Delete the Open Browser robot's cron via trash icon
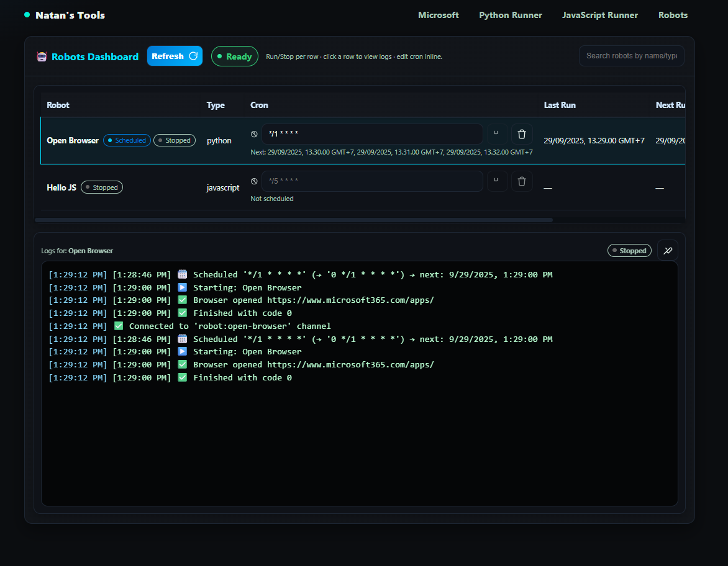728x566 pixels. click(x=522, y=134)
